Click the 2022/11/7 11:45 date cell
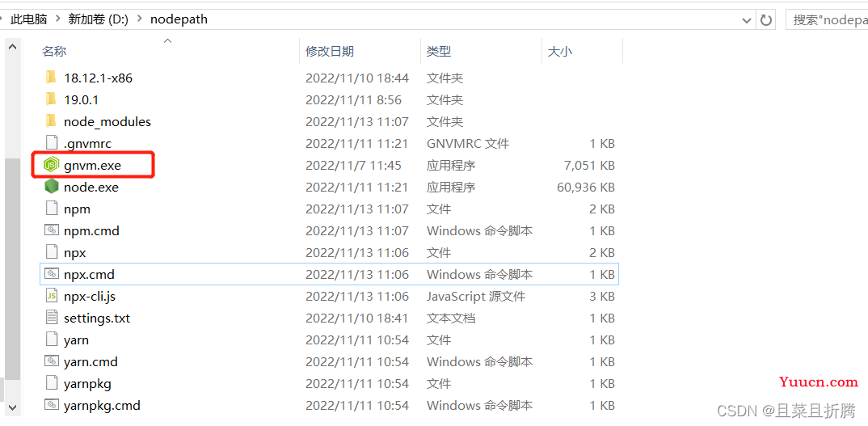This screenshot has width=868, height=426. click(x=353, y=165)
